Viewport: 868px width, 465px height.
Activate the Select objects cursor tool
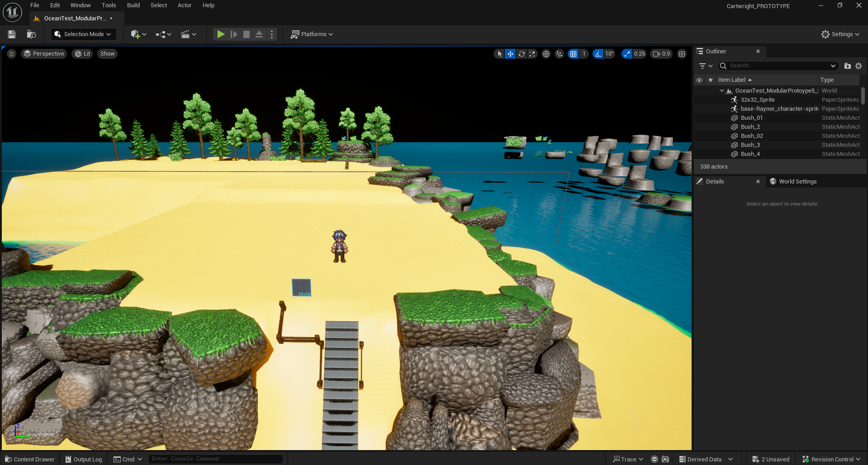tap(499, 54)
